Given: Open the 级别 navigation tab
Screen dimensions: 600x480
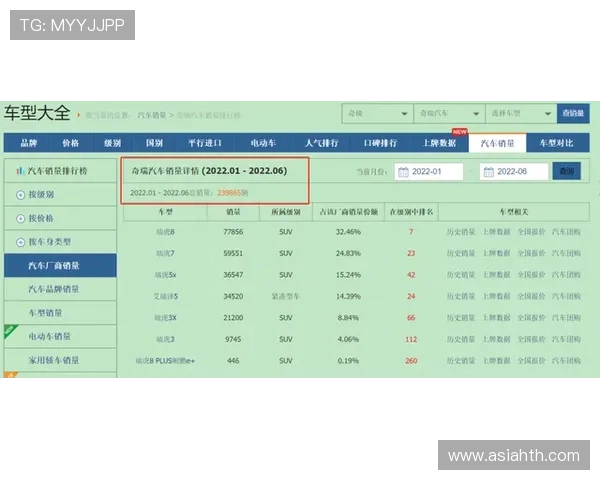Looking at the screenshot, I should (112, 143).
